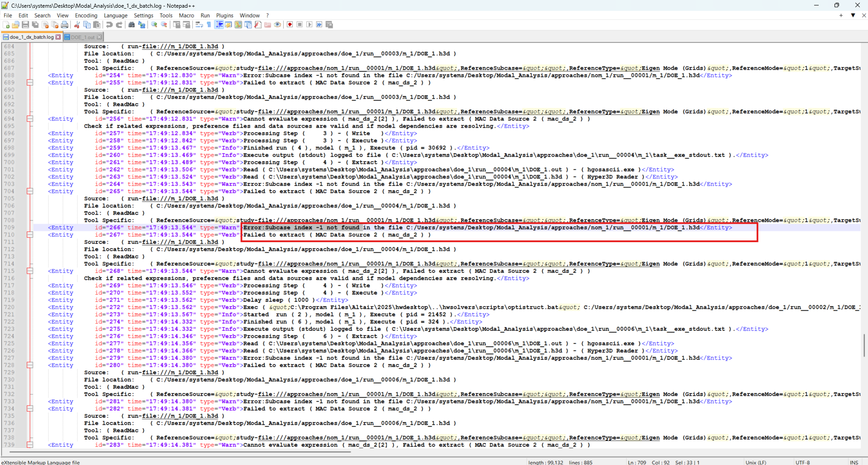Open a file using the Open folder icon
The image size is (868, 465).
(16, 25)
